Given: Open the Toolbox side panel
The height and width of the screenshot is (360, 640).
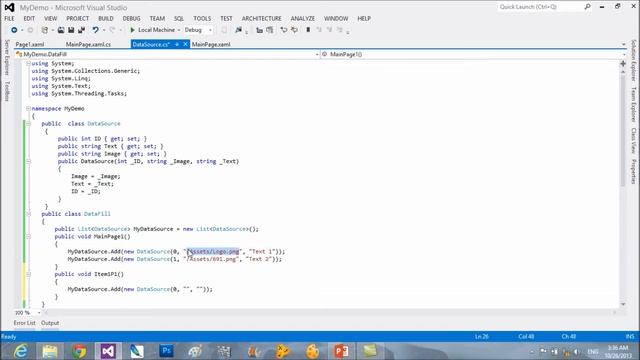Looking at the screenshot, I should (7, 91).
